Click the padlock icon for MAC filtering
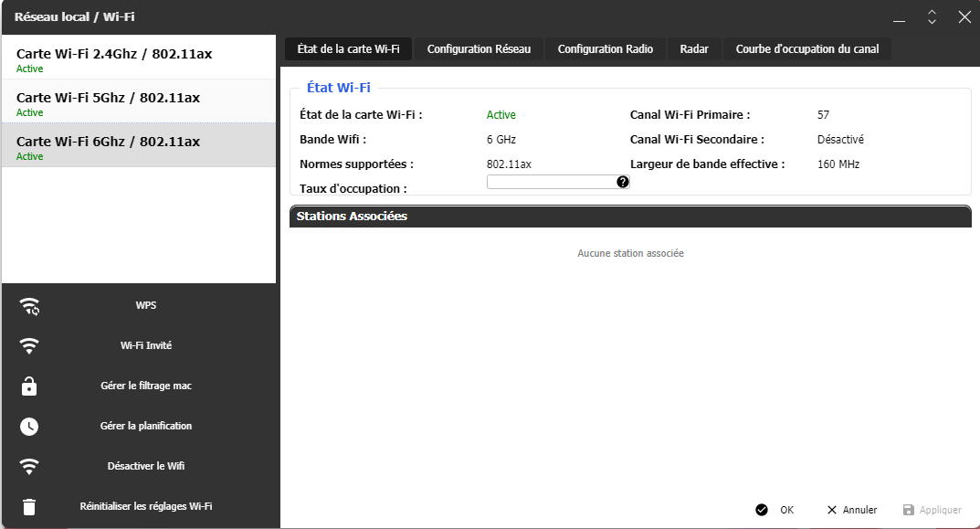The height and width of the screenshot is (529, 980). pos(29,386)
